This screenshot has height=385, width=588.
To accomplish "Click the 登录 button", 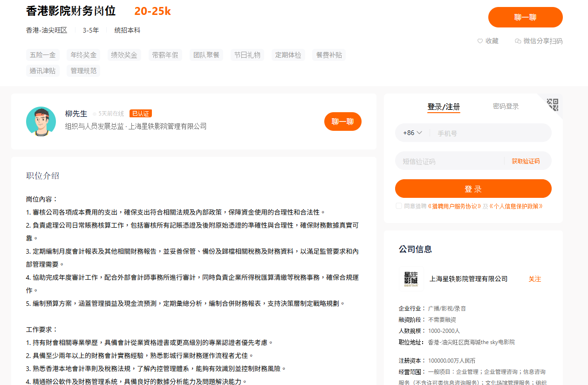I will click(473, 189).
